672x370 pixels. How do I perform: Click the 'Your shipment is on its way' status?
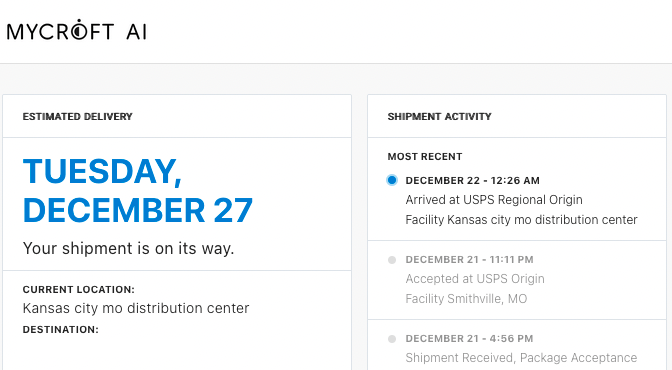pyautogui.click(x=129, y=248)
